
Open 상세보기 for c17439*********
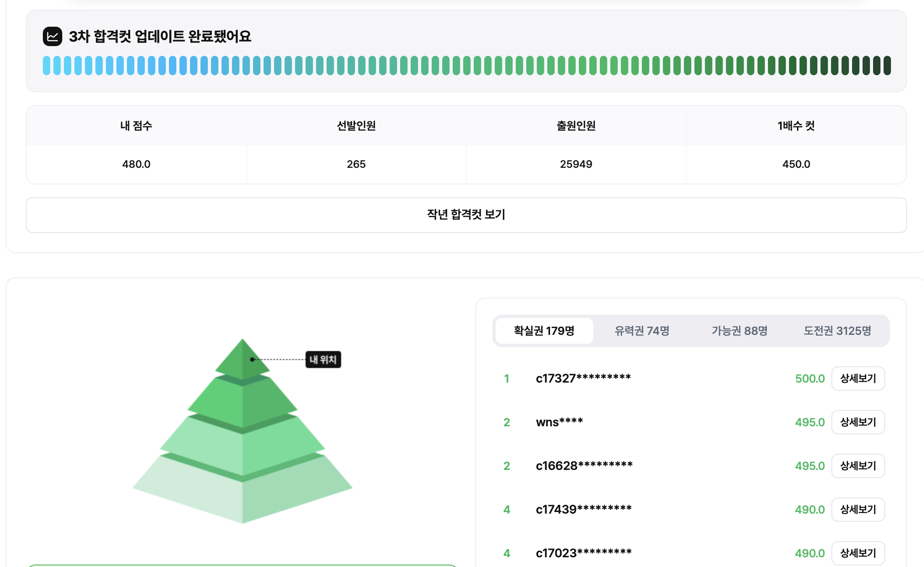coord(858,510)
